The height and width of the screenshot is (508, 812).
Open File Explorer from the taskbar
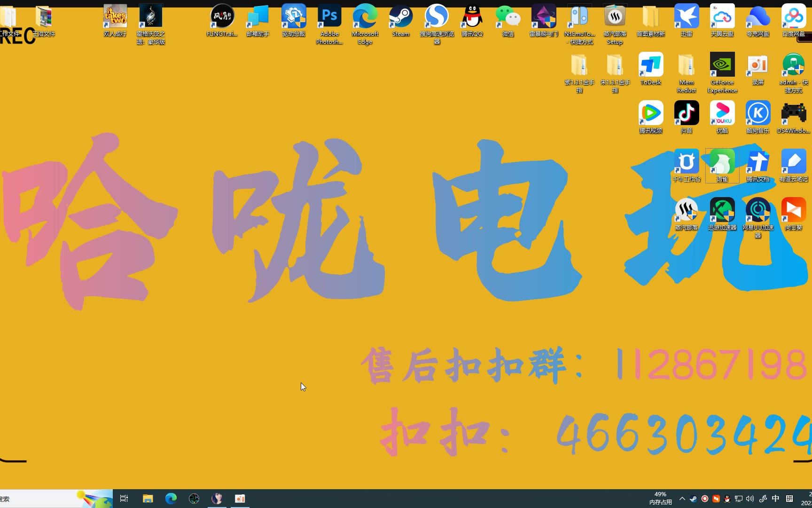pos(148,499)
